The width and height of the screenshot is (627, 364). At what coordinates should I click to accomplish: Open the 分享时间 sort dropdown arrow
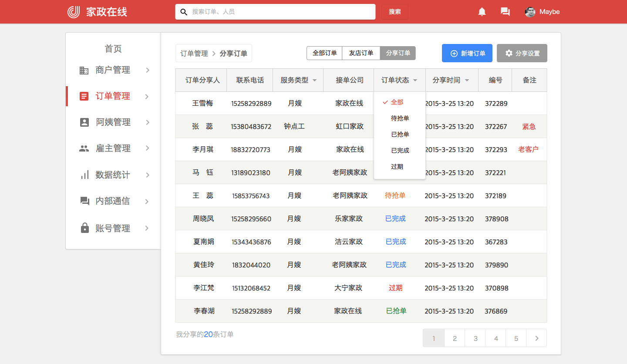point(467,81)
